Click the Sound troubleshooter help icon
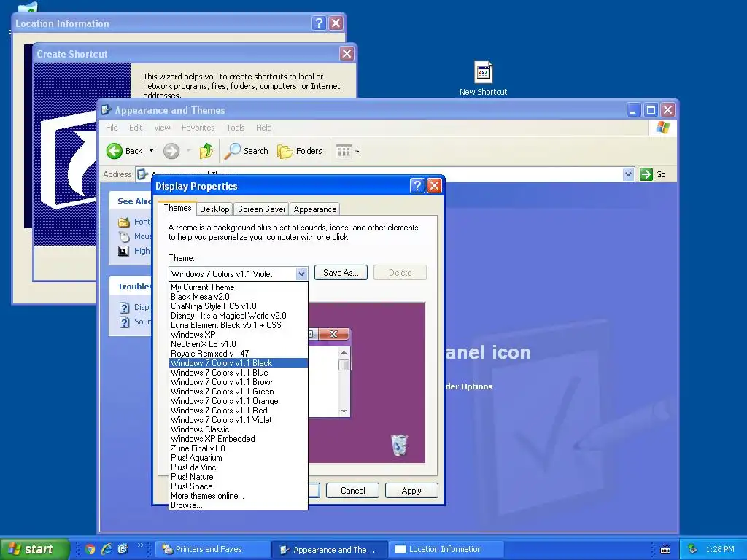 click(124, 322)
